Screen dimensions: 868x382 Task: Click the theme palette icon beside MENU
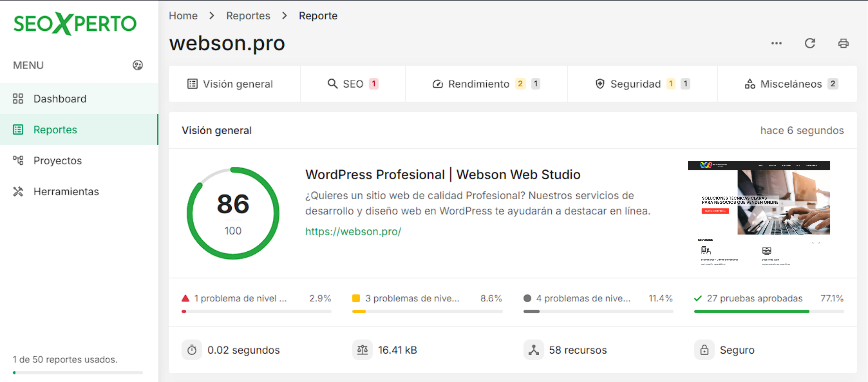click(138, 65)
